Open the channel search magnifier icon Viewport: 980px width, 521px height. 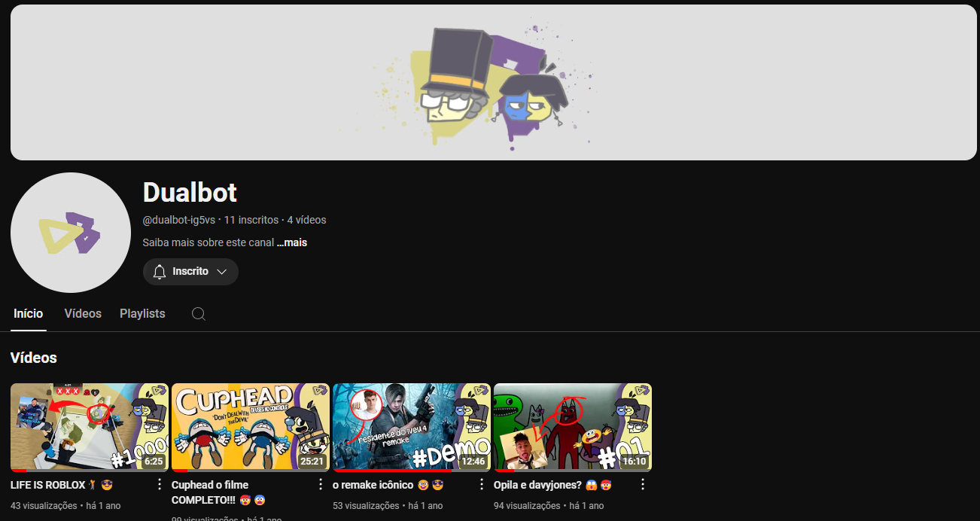click(x=199, y=314)
